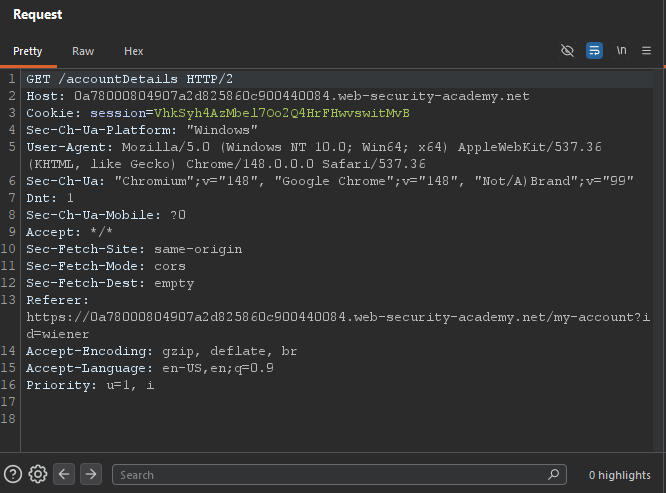Click the Accept-Language header line

[x=150, y=368]
